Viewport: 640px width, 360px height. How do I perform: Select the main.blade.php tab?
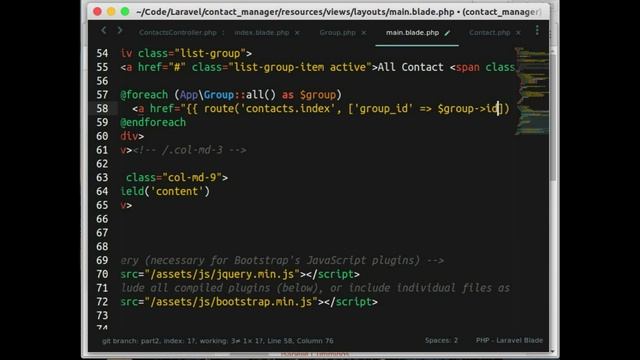tap(412, 33)
